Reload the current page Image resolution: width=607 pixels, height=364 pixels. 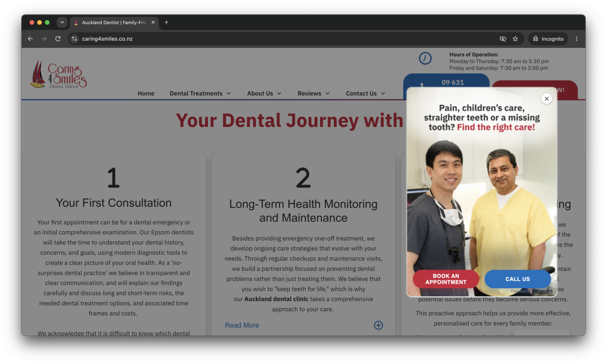click(x=58, y=39)
